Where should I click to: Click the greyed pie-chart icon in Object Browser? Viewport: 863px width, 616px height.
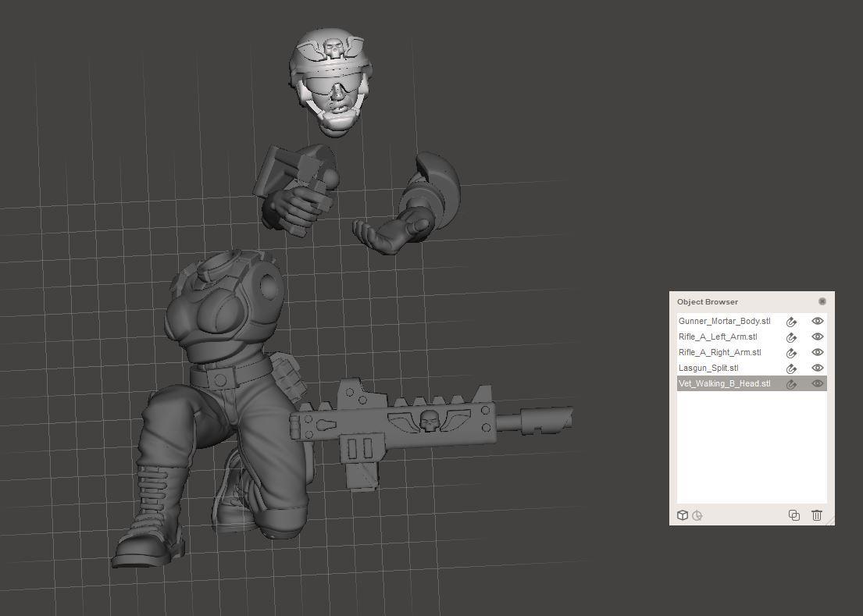tap(697, 515)
